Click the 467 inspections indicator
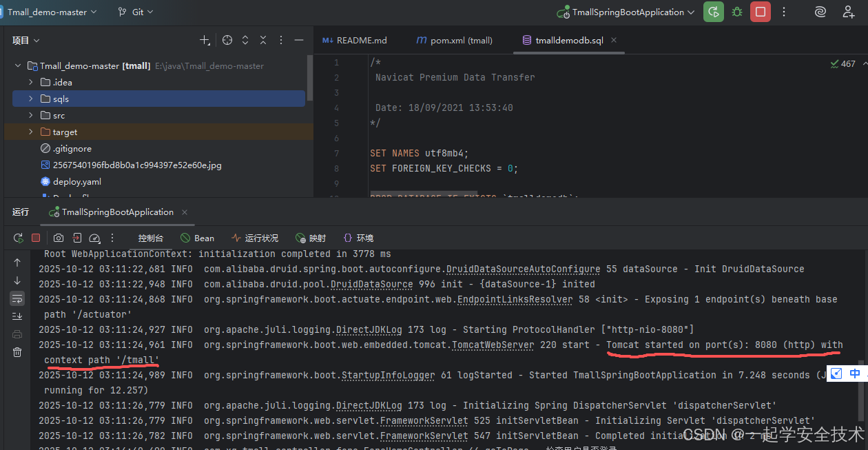The height and width of the screenshot is (450, 868). point(843,64)
